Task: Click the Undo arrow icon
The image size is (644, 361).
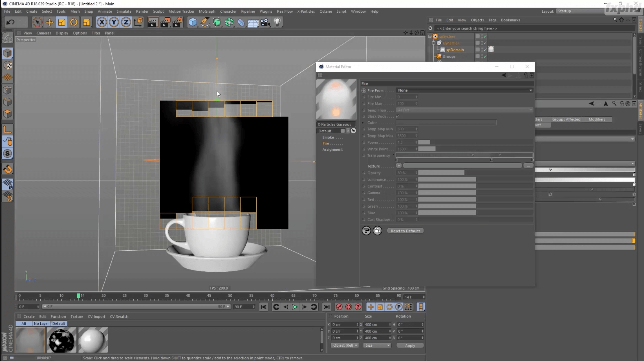Action: 10,22
